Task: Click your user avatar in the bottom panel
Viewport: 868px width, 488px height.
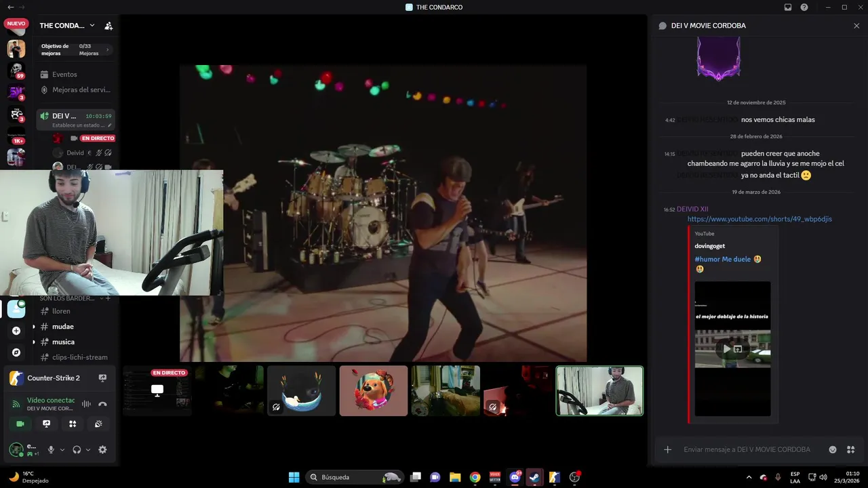Action: pyautogui.click(x=16, y=449)
